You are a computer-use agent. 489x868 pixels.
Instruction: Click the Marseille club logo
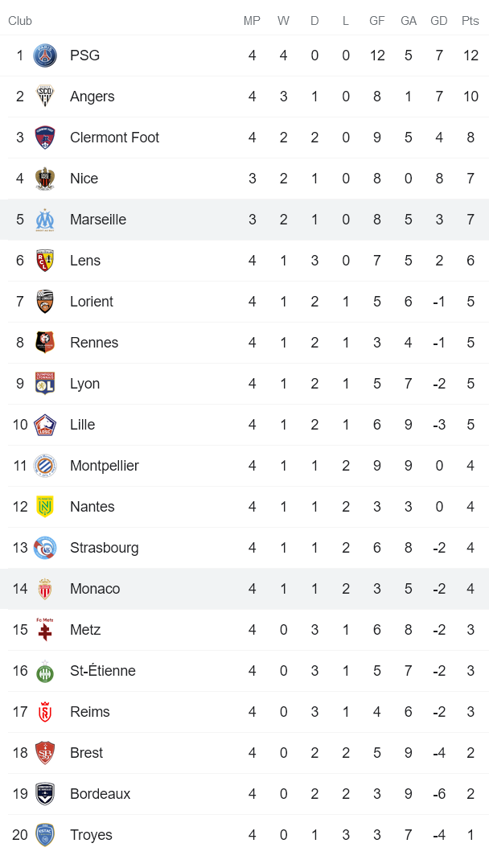pyautogui.click(x=45, y=220)
